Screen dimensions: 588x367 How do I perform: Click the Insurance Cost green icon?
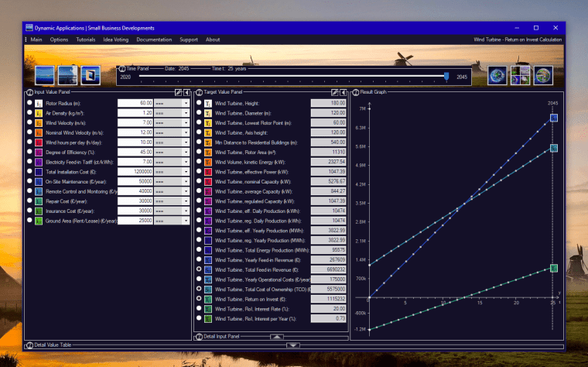[39, 211]
